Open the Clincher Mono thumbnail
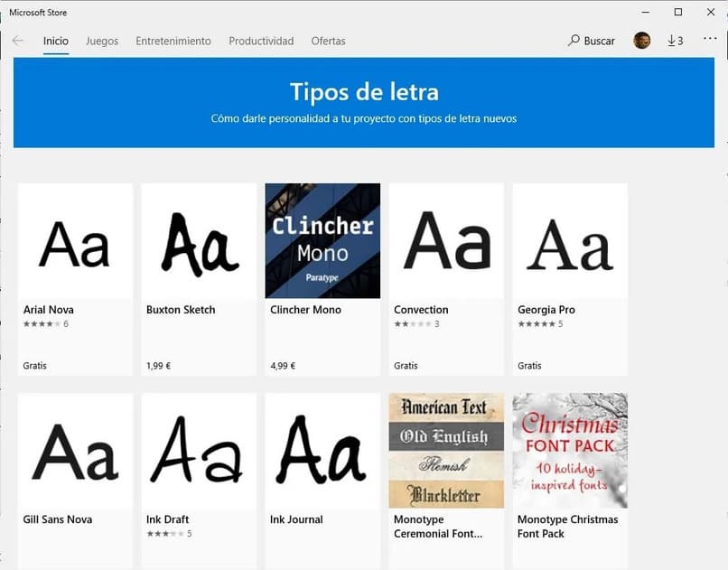728x570 pixels. pyautogui.click(x=322, y=240)
